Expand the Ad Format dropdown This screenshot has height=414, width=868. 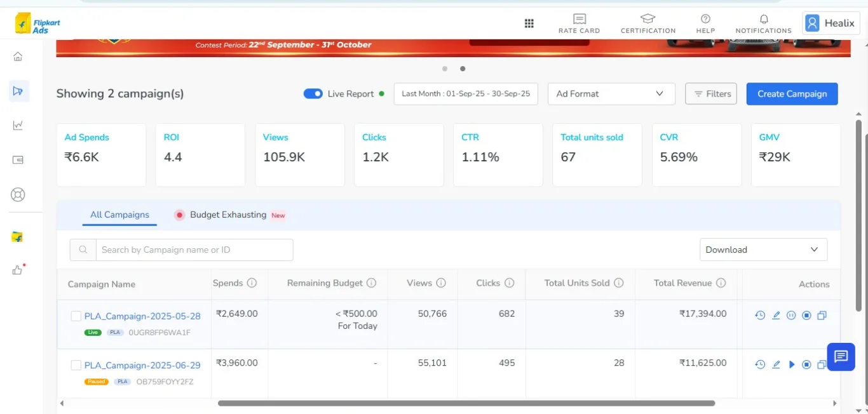pyautogui.click(x=611, y=93)
